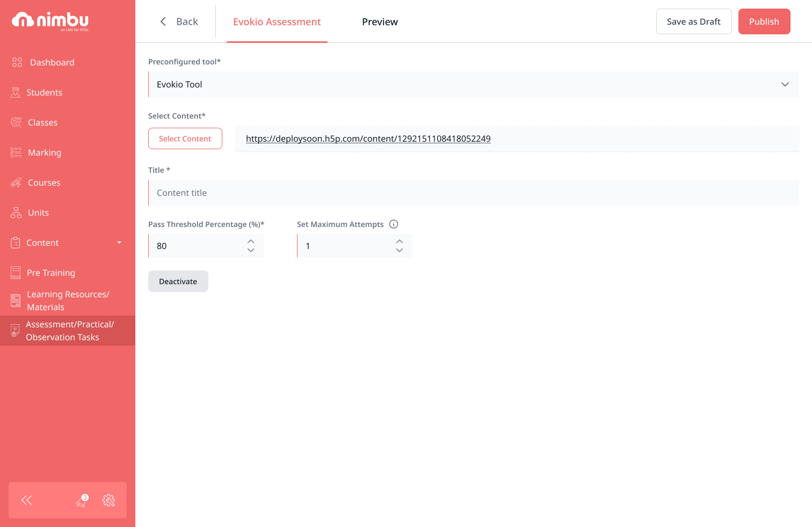The width and height of the screenshot is (812, 527).
Task: Click the Courses sidebar icon
Action: coord(16,182)
